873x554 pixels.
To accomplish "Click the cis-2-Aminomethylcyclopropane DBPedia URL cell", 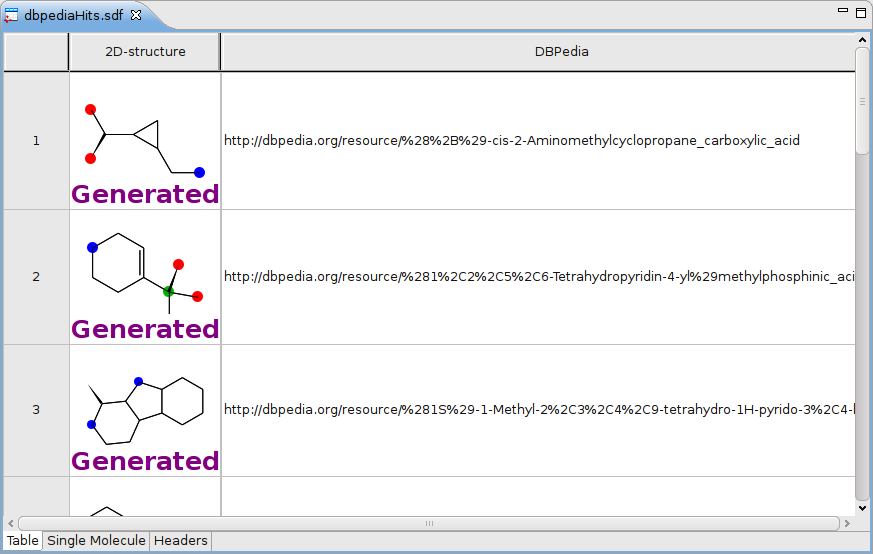I will tap(511, 141).
